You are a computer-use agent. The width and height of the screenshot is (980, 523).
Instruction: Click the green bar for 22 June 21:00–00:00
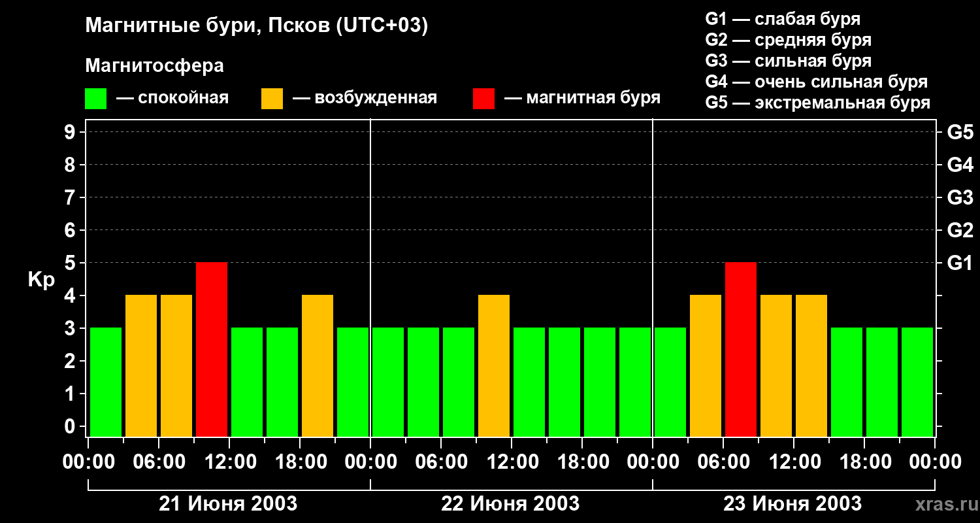pyautogui.click(x=635, y=382)
